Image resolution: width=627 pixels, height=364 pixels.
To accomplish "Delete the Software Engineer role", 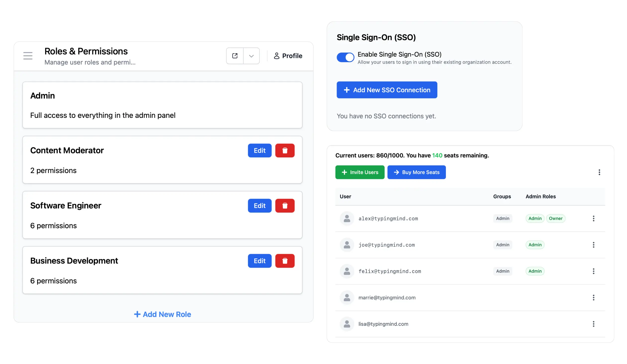I will [285, 206].
